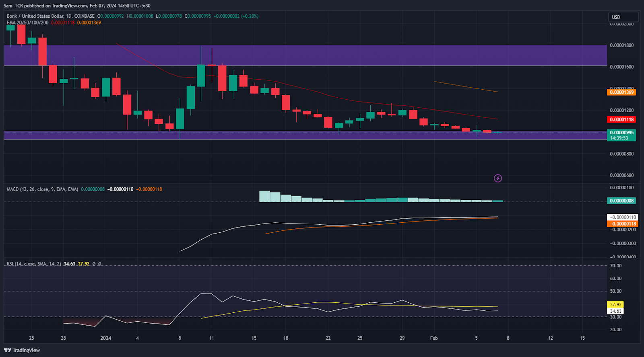Click the Sam_TCR published on TradingView.com header
Image resolution: width=644 pixels, height=357 pixels.
pyautogui.click(x=77, y=6)
